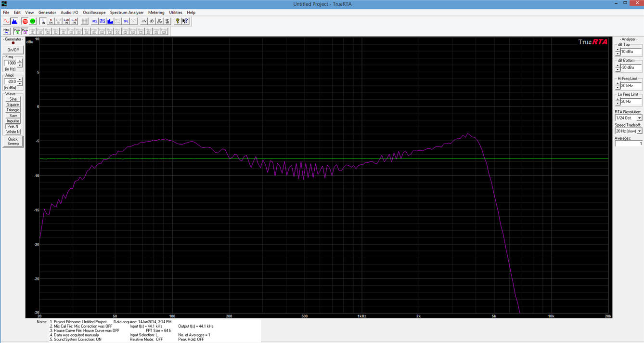644x343 pixels.
Task: Toggle the PEAK HOLD icon
Action: click(x=103, y=21)
